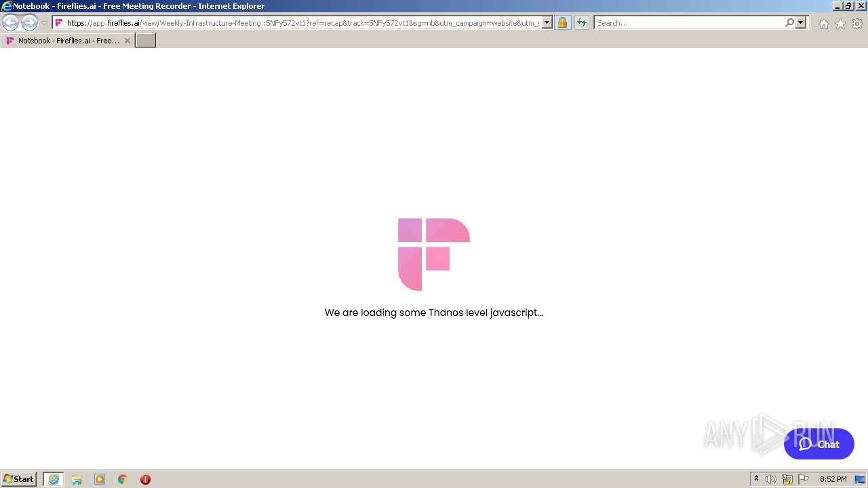Open the Action Center flag icon
This screenshot has width=868, height=488.
pyautogui.click(x=804, y=479)
